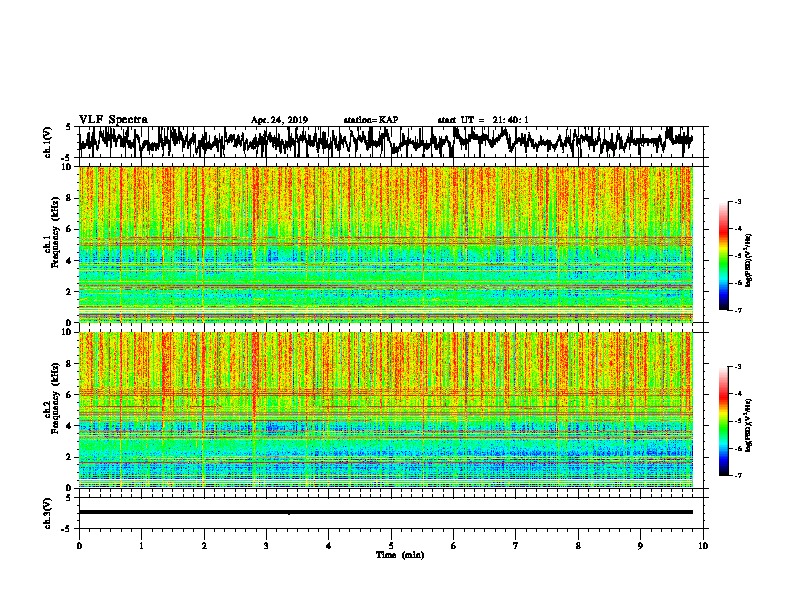Click the 'start UT = 21:40:1' text
This screenshot has width=792, height=612.
pos(483,120)
